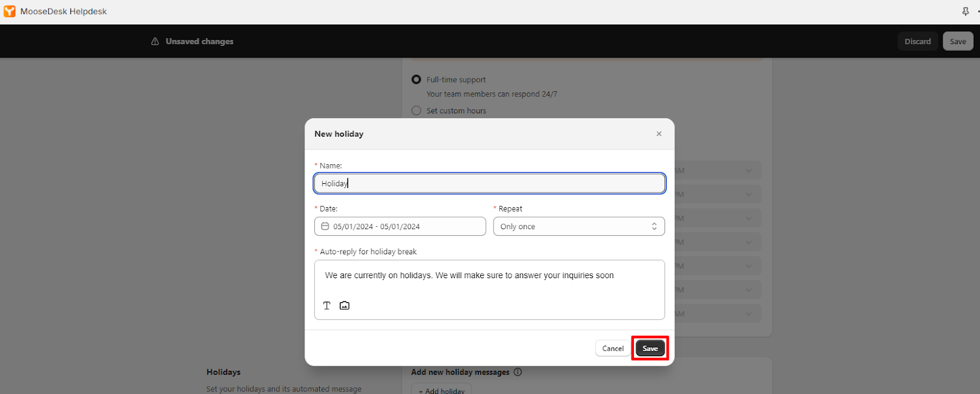Click the auto-reply message text area
Screen dimensions: 980x394
point(489,290)
